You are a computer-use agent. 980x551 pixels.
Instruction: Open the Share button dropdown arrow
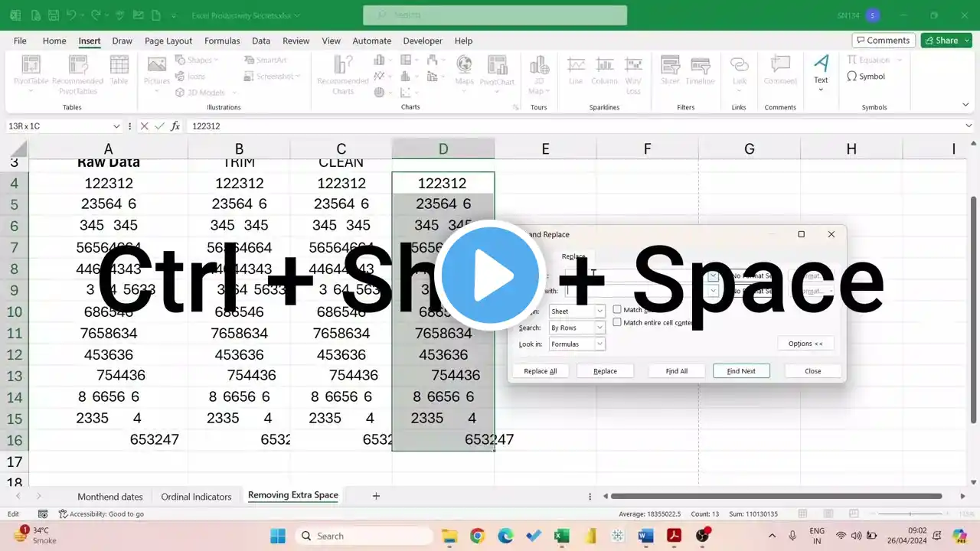966,41
